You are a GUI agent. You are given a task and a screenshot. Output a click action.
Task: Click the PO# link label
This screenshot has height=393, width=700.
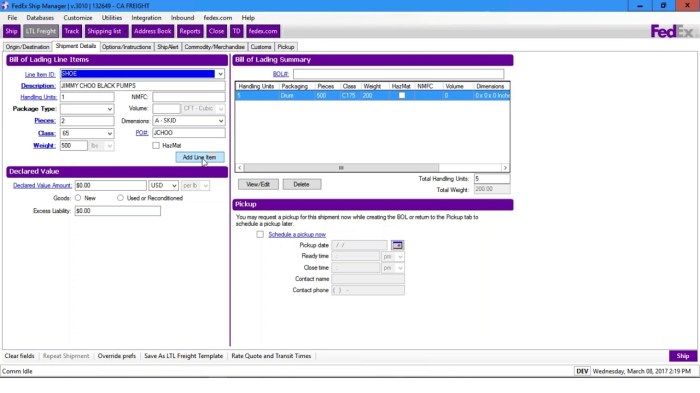pos(142,133)
